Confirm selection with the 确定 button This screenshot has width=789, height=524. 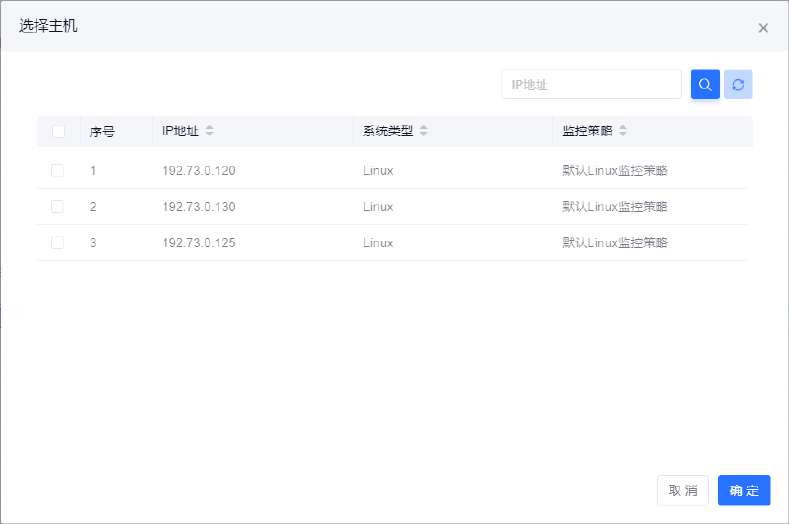tap(743, 490)
